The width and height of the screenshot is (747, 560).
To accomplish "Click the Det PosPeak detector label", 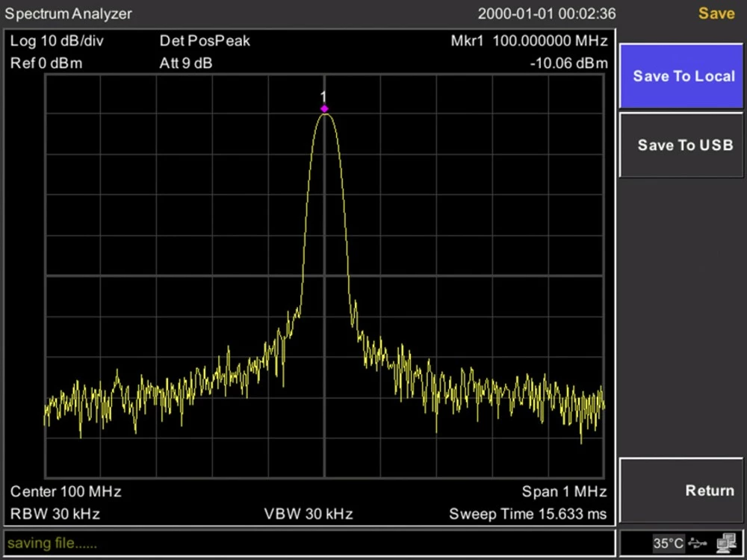I will [x=205, y=41].
